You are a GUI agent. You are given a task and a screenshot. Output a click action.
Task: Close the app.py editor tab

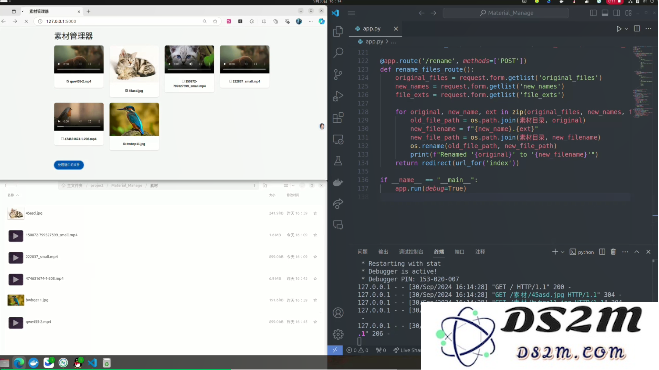(396, 29)
